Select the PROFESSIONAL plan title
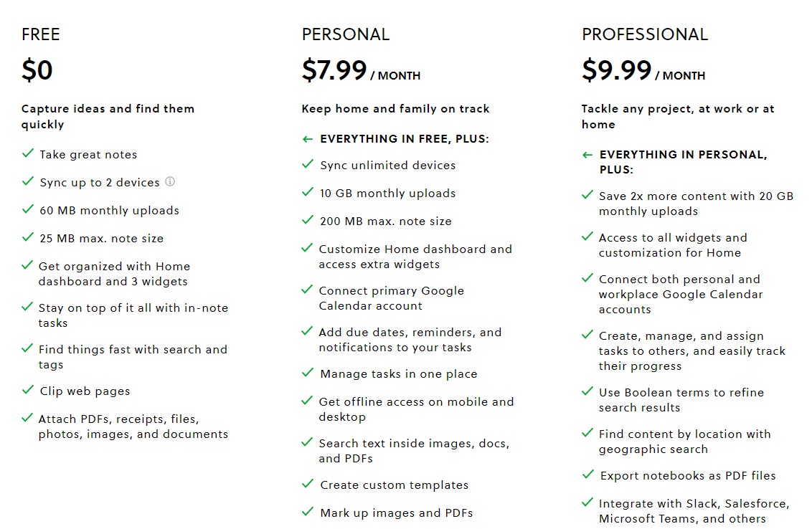 [x=644, y=34]
